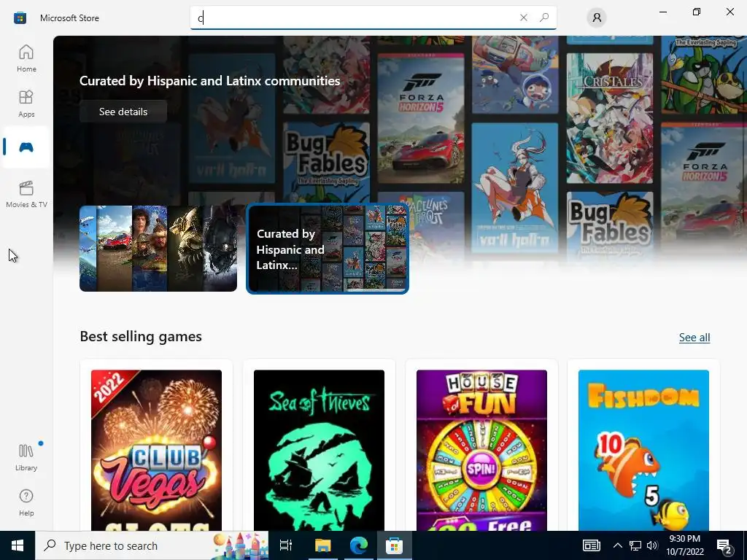
Task: Click the banner title about Hispanic communities
Action: coord(209,81)
